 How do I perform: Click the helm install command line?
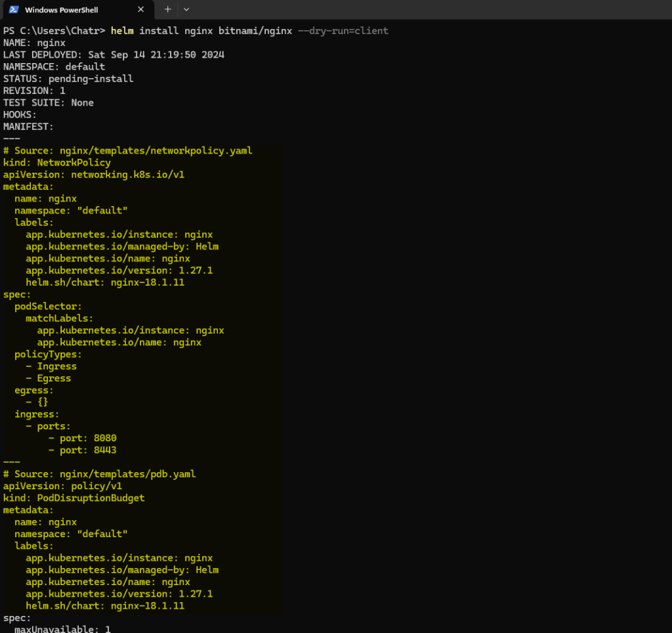click(196, 31)
